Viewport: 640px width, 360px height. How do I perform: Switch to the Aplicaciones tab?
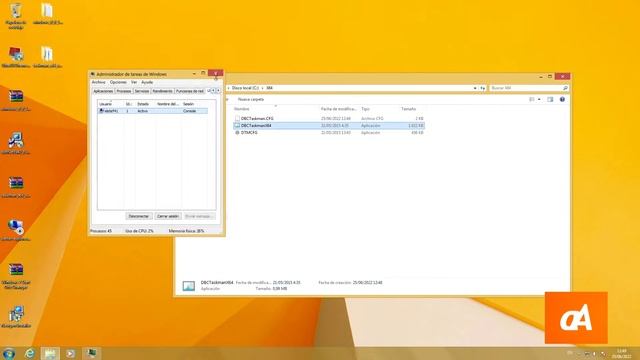(103, 91)
